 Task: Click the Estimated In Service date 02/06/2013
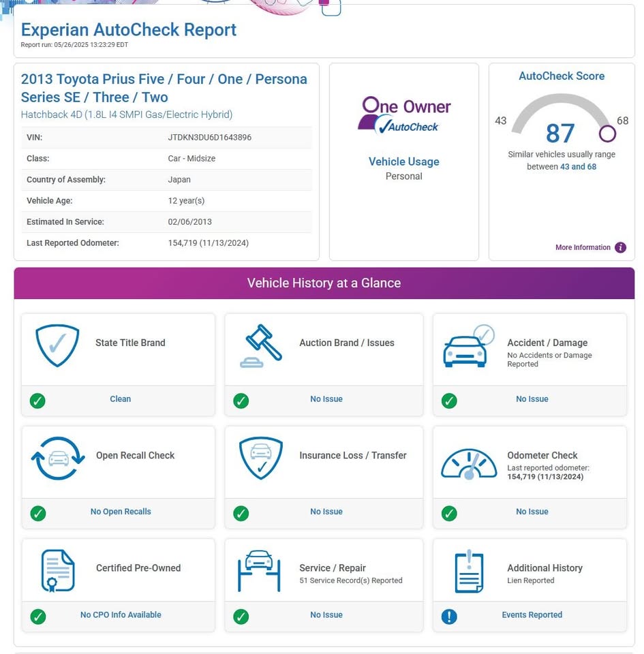click(189, 221)
